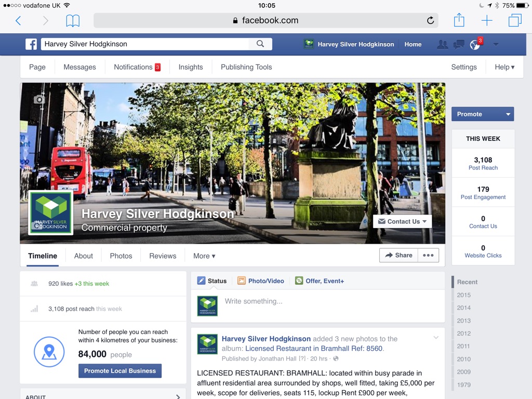Switch to the Insights tab
This screenshot has width=532, height=399.
(191, 67)
